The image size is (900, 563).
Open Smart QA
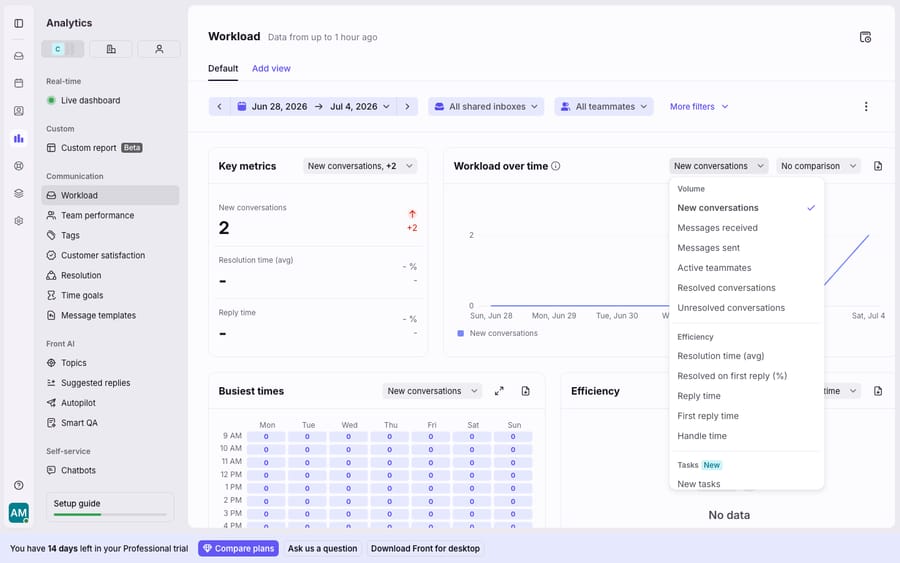(x=110, y=423)
